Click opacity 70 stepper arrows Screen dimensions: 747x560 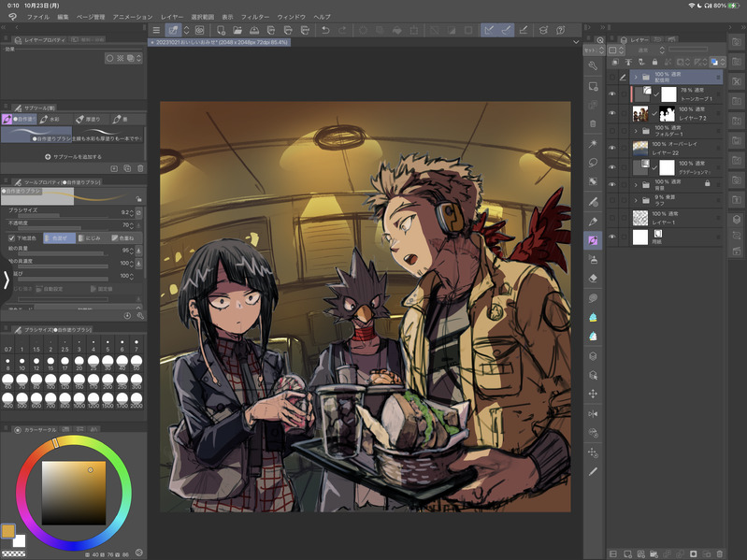[x=131, y=224]
